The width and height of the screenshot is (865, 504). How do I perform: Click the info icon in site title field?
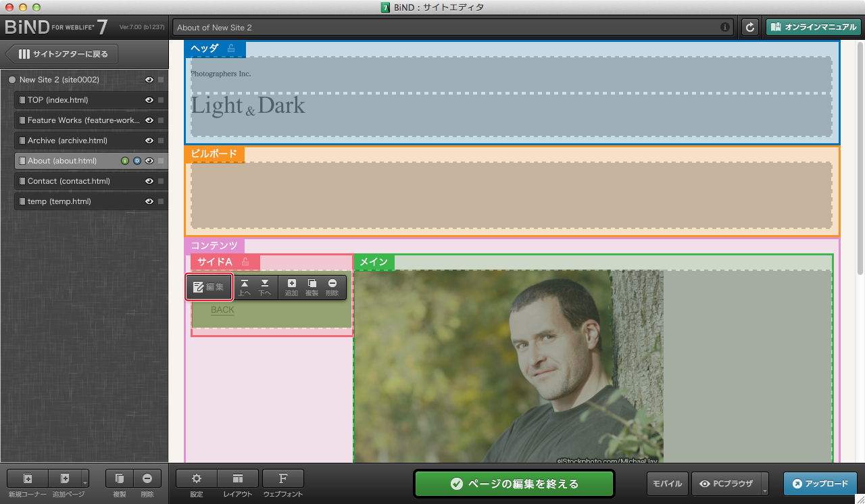[x=725, y=28]
